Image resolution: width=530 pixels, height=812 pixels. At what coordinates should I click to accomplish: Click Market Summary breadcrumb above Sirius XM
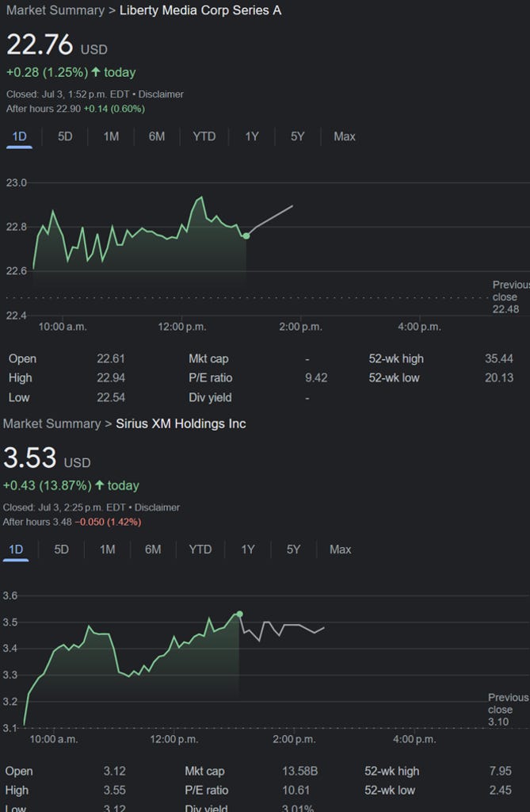pyautogui.click(x=51, y=423)
